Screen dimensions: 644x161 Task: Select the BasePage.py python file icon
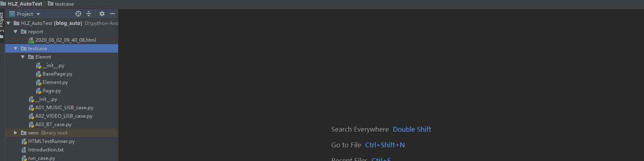pos(39,74)
